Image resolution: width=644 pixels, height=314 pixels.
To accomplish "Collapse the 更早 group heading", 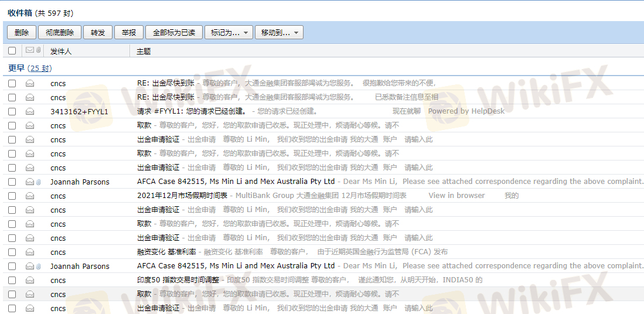I will point(16,68).
